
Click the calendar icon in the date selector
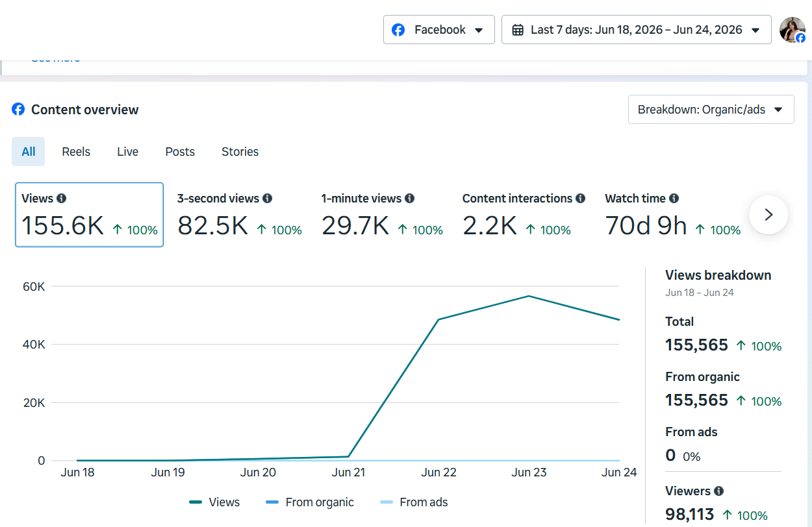[x=518, y=30]
